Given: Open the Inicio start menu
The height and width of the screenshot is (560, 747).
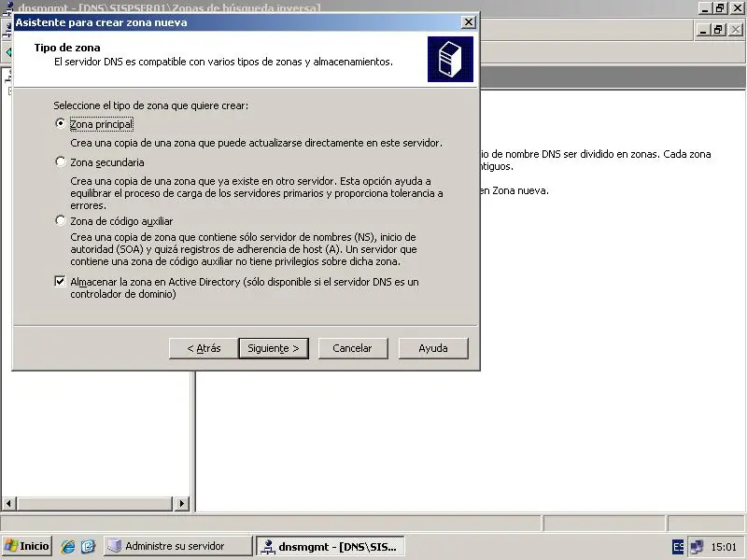Looking at the screenshot, I should (x=27, y=546).
